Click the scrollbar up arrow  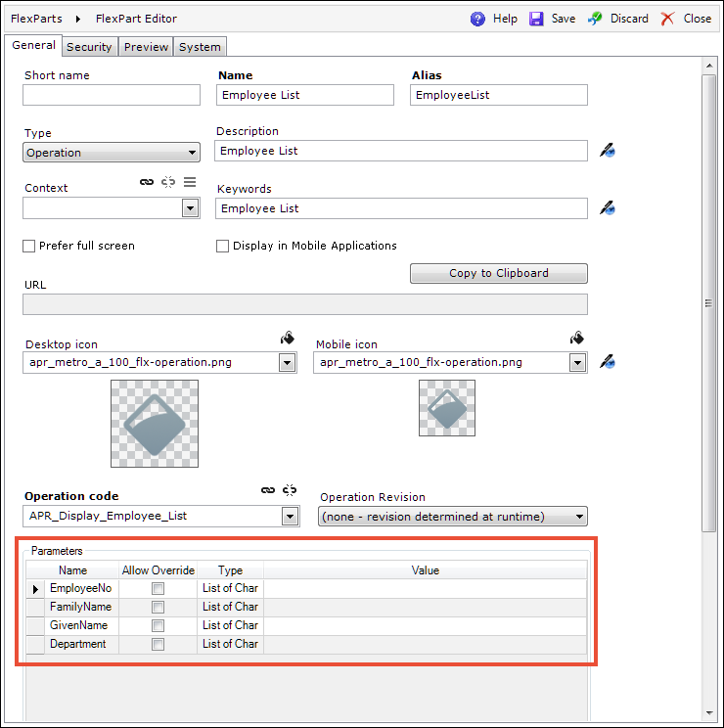click(x=709, y=66)
